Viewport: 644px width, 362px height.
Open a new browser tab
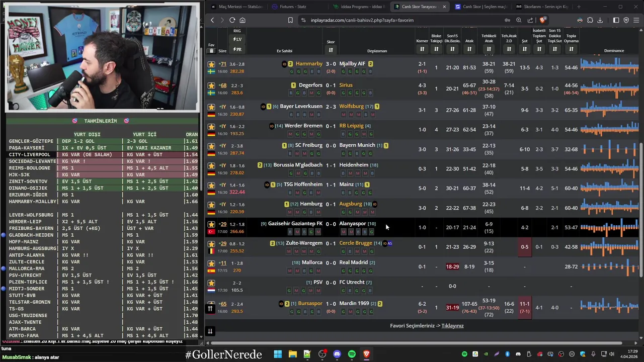579,7
